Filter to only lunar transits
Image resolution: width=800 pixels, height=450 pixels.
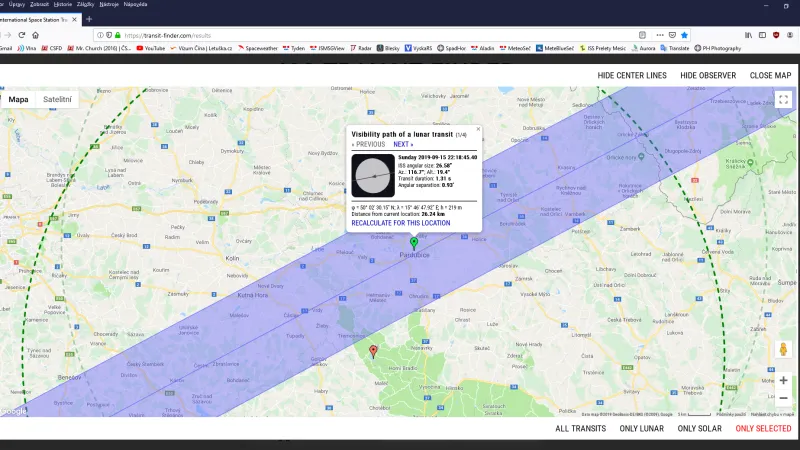pyautogui.click(x=641, y=428)
